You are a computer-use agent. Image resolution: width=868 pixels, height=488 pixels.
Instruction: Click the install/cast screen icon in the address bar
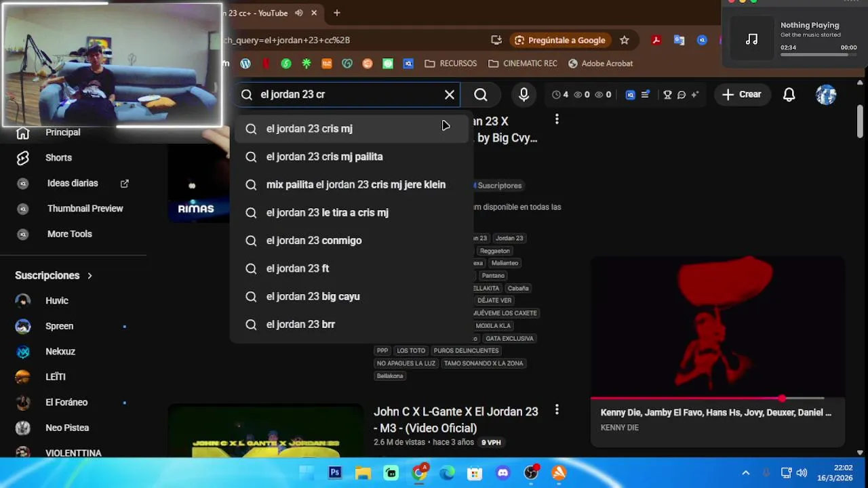point(496,40)
